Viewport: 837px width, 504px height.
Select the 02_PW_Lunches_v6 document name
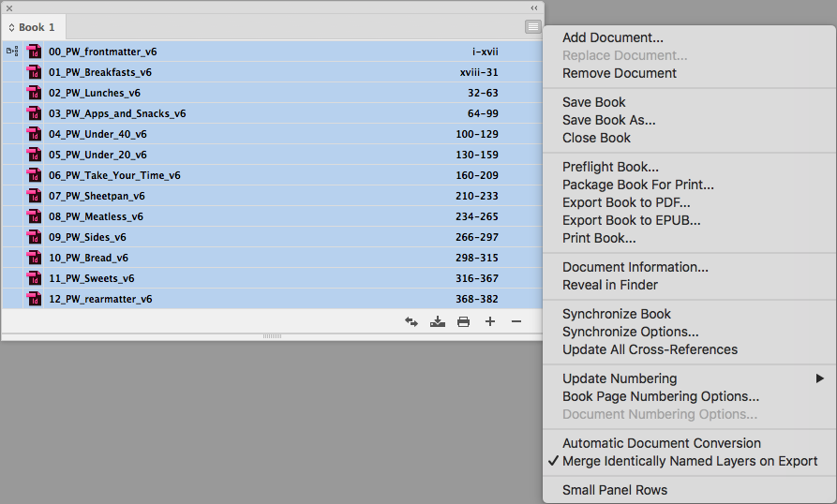point(95,93)
